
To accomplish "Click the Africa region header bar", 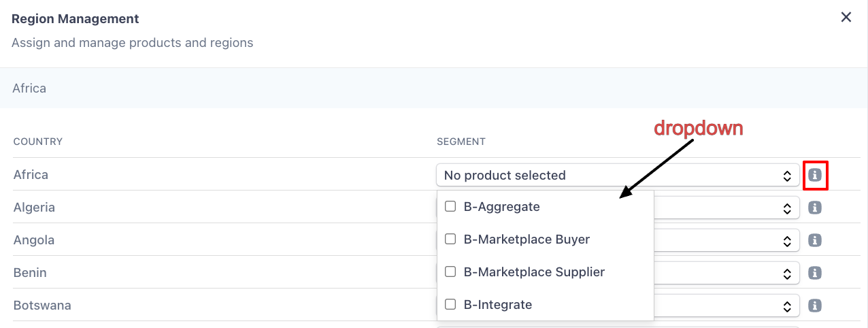I will pyautogui.click(x=433, y=88).
